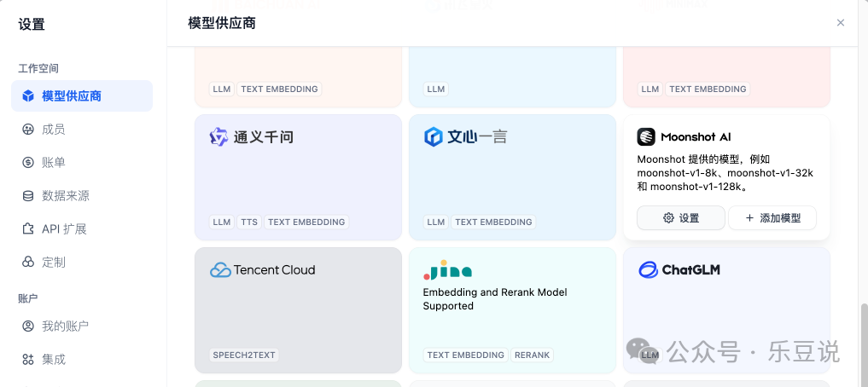Click the Moonshot AI logo icon
The image size is (868, 387).
pyautogui.click(x=646, y=136)
